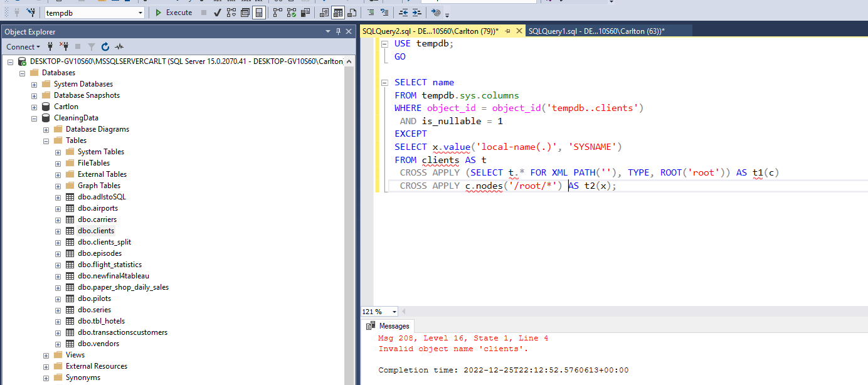
Task: Select dbo.clients_split table
Action: (x=104, y=242)
